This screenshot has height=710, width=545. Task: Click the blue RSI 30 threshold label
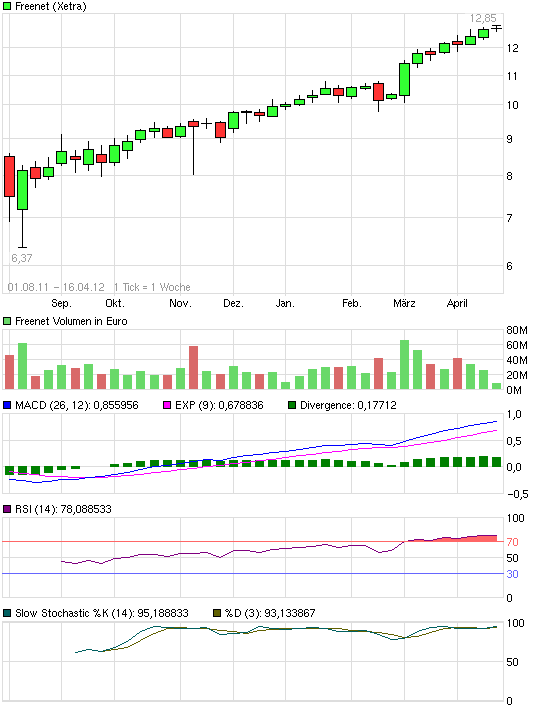click(512, 574)
